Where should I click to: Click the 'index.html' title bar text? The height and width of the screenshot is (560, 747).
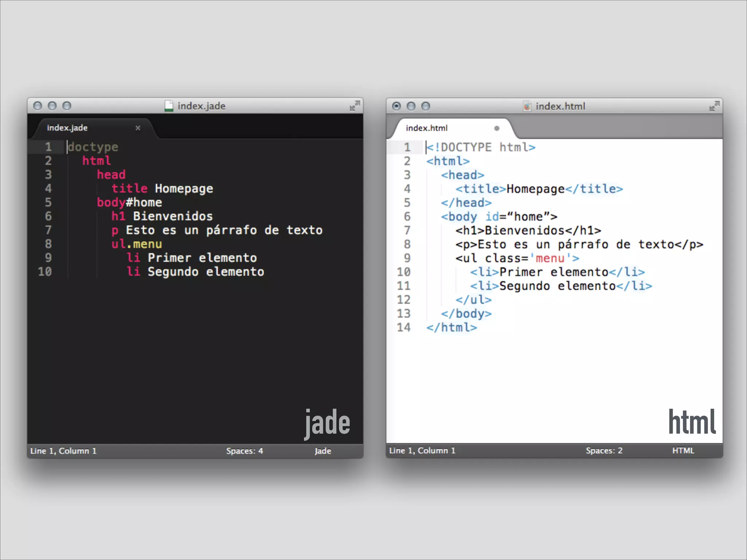point(560,106)
